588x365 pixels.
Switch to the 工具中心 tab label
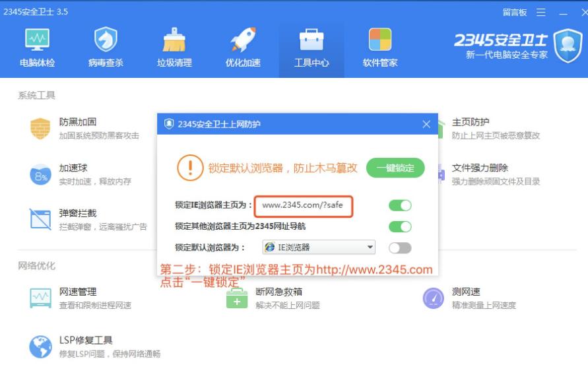pos(311,63)
